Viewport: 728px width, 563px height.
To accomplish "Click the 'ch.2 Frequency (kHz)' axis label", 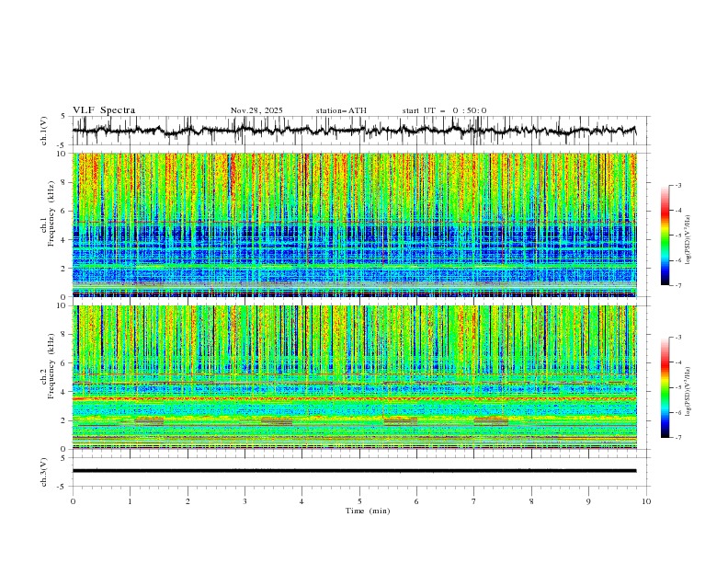I will pos(48,365).
